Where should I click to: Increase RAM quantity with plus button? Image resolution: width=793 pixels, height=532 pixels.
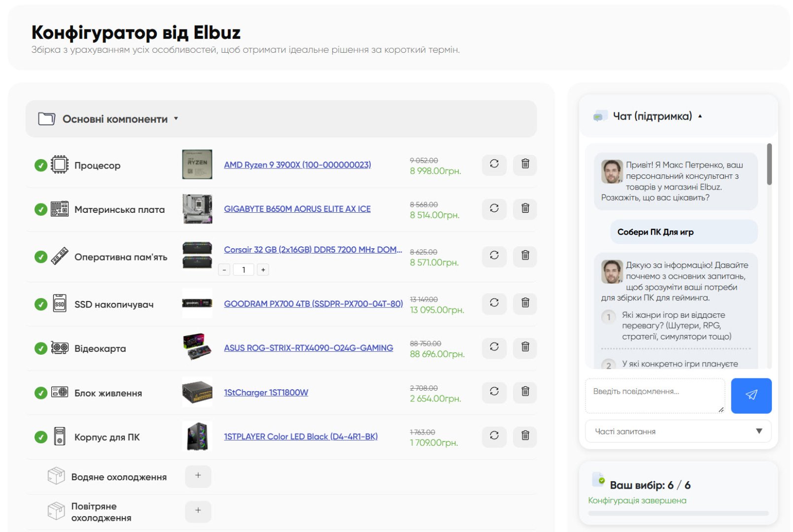click(x=263, y=270)
